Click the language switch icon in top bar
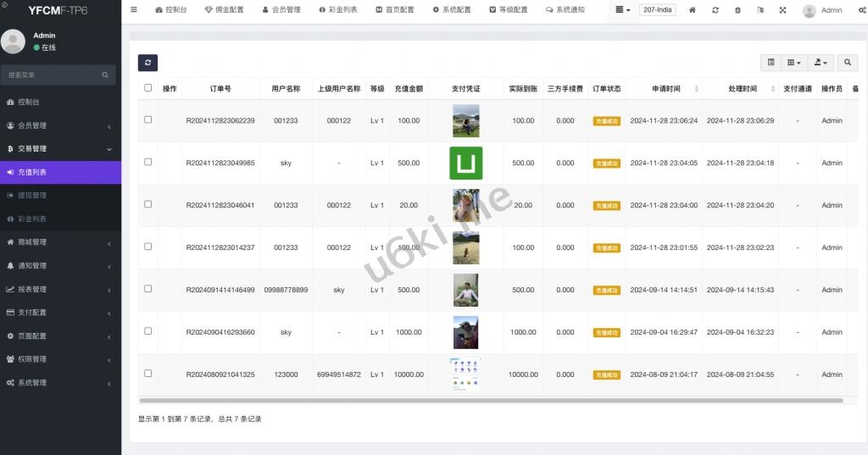Viewport: 868px width, 455px height. point(759,10)
